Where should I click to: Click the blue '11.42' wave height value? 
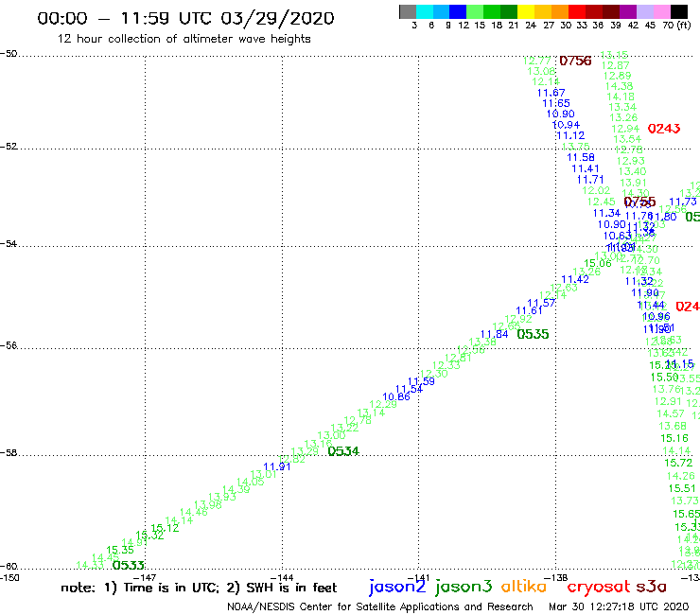point(575,279)
